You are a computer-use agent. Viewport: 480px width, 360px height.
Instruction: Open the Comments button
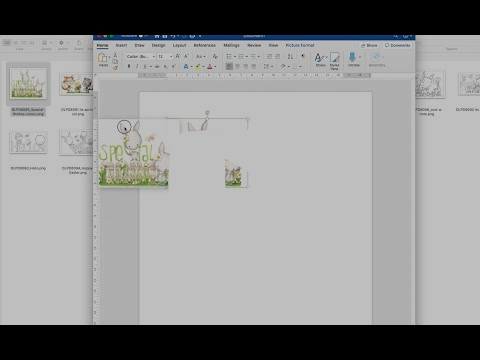[397, 45]
